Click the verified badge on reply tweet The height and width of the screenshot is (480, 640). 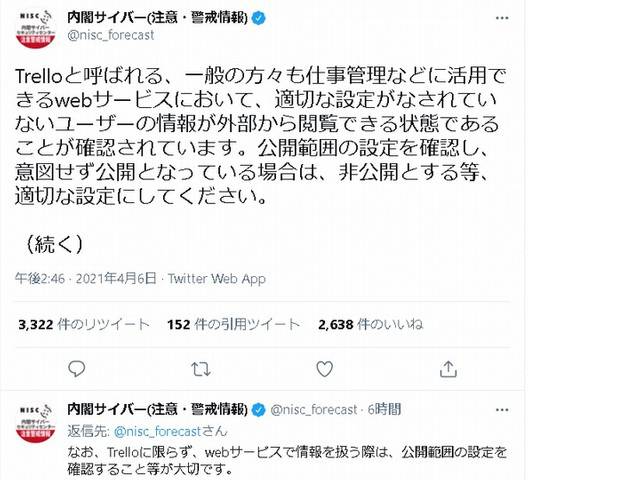click(x=258, y=410)
